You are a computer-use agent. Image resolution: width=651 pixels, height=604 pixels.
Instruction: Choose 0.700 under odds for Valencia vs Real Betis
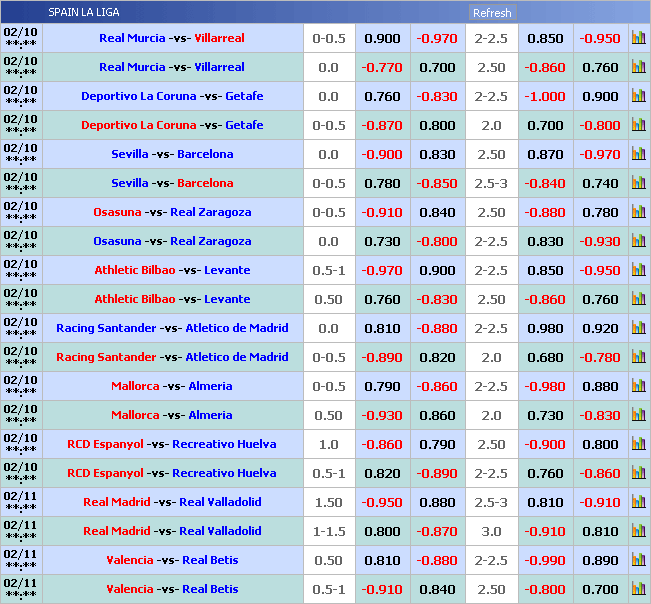pyautogui.click(x=600, y=589)
